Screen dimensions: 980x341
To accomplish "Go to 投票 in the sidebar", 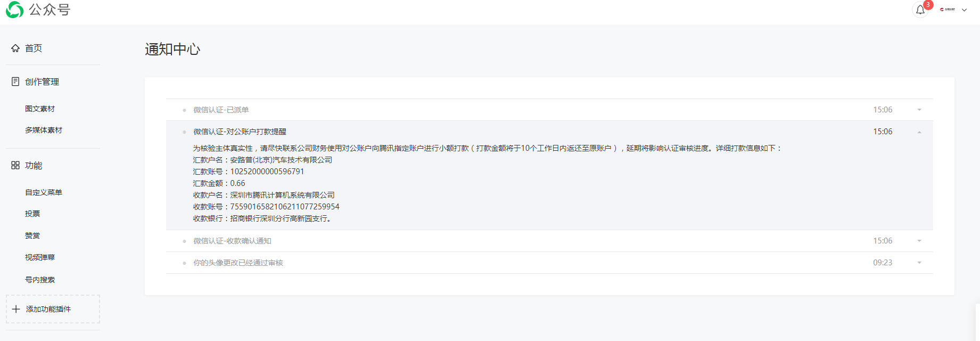I will click(x=32, y=214).
